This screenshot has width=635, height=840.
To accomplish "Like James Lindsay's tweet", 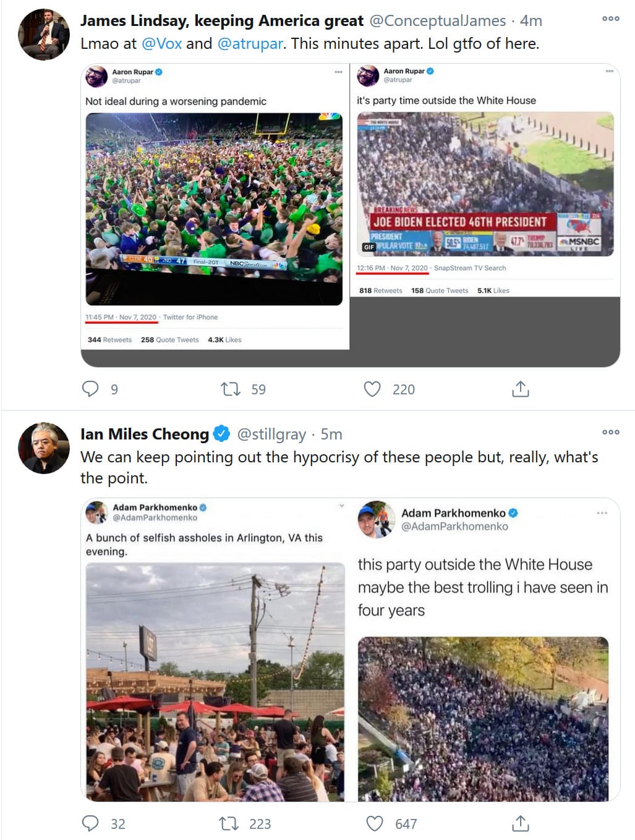I will tap(372, 389).
